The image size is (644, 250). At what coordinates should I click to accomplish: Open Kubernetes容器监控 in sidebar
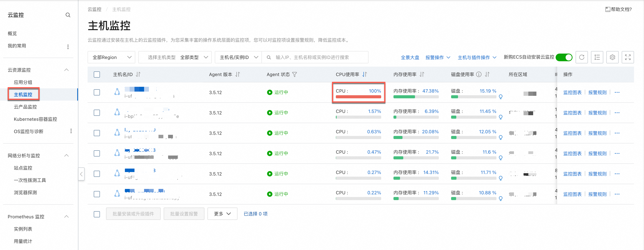[x=36, y=119]
